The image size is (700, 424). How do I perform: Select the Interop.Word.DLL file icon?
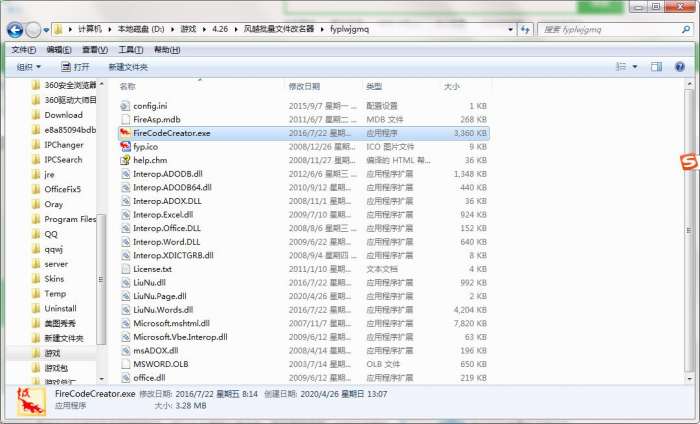click(x=125, y=241)
